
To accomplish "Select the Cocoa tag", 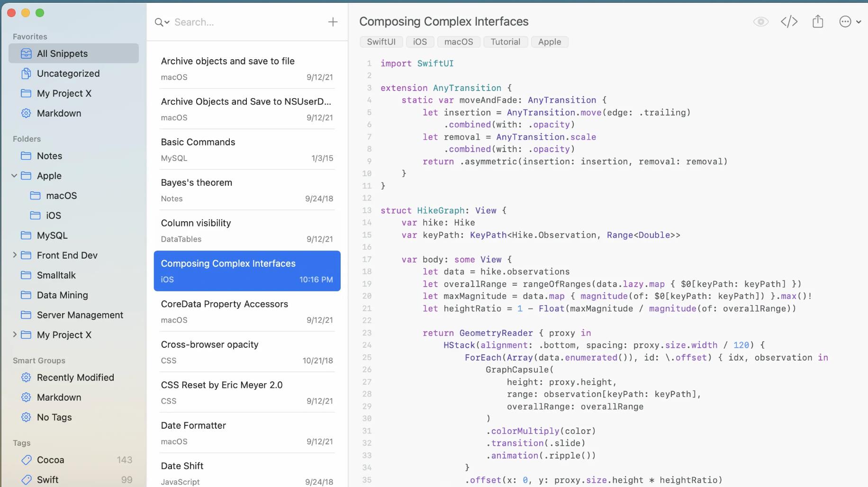I will pos(50,460).
